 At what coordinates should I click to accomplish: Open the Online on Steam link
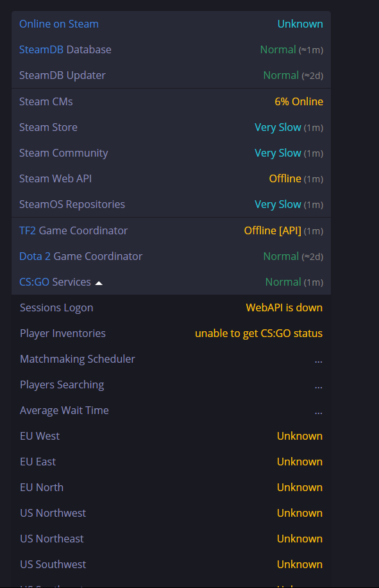[x=59, y=24]
